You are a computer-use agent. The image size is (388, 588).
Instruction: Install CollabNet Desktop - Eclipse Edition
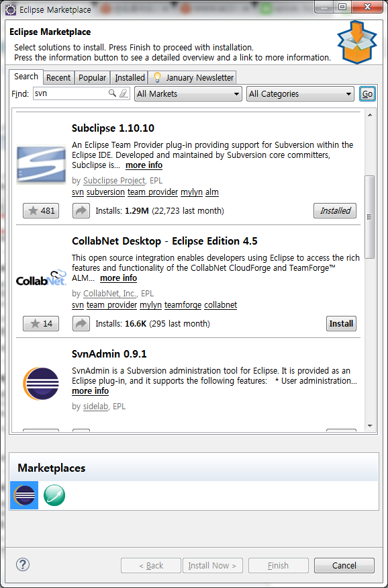coord(341,324)
